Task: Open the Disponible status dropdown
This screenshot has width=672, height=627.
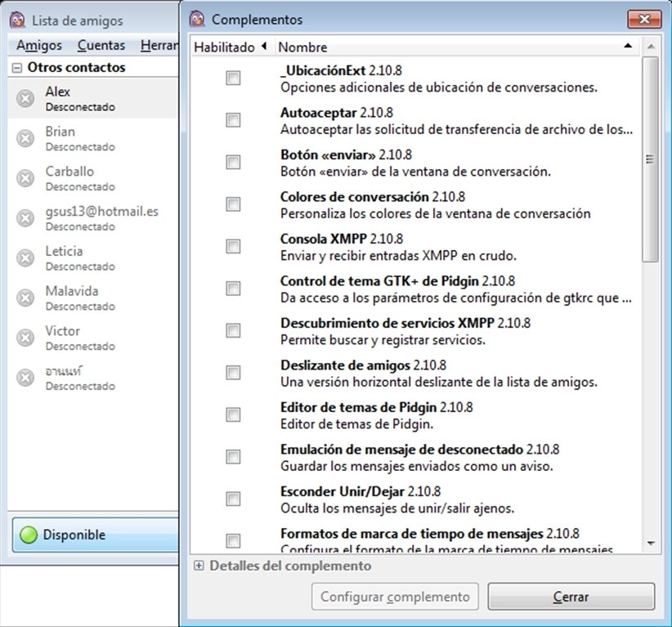Action: [95, 535]
